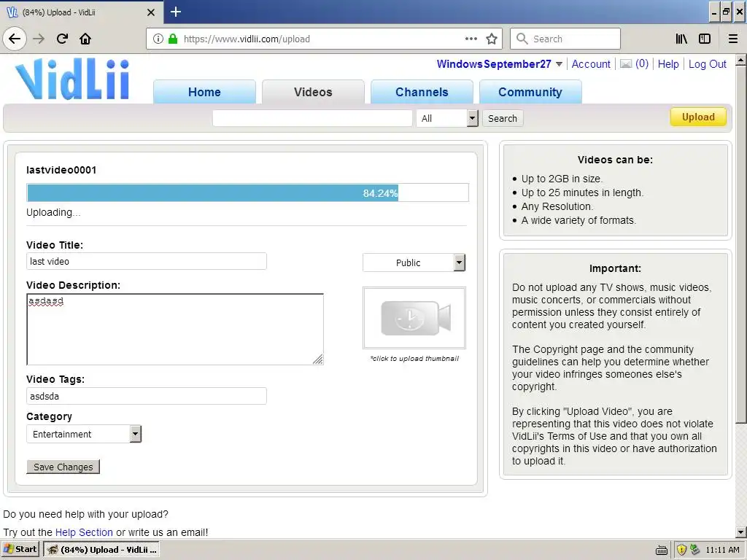Open the Library bookshelf icon

tap(681, 39)
